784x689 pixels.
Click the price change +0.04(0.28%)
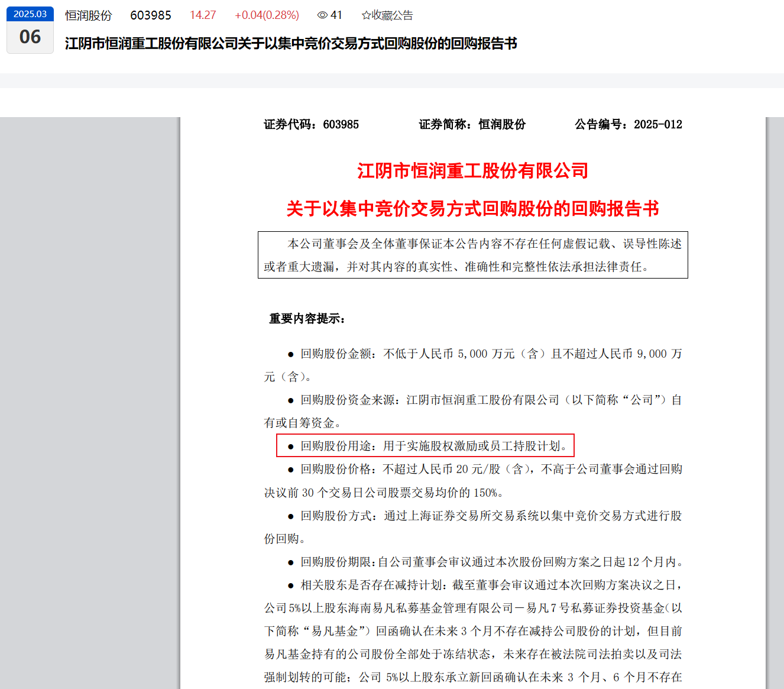tap(267, 15)
